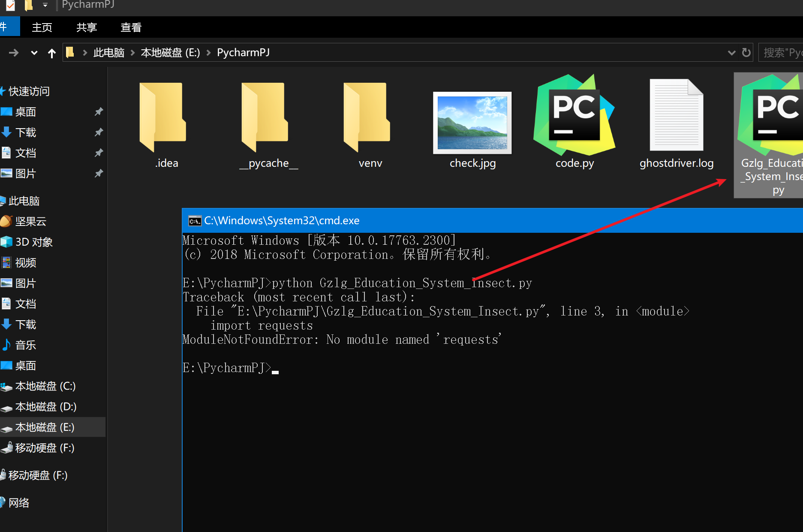Image resolution: width=803 pixels, height=532 pixels.
Task: Open 本地磁盘 (D:) in navigation pane
Action: tap(46, 407)
